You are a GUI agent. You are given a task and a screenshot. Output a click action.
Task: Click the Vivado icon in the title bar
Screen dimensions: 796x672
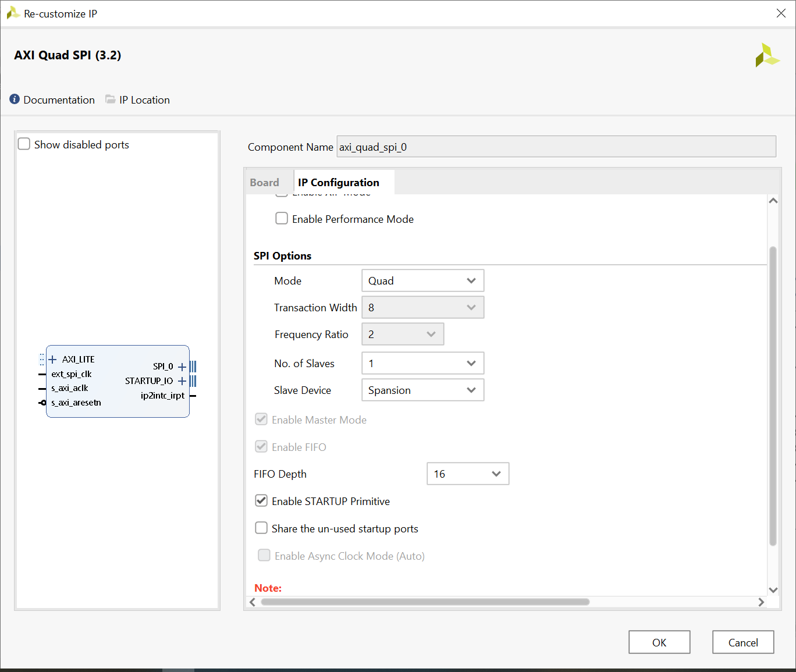(13, 13)
